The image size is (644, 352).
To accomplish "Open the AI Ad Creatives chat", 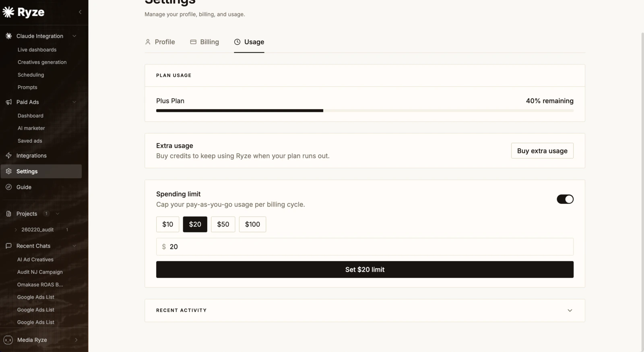I will [x=35, y=259].
